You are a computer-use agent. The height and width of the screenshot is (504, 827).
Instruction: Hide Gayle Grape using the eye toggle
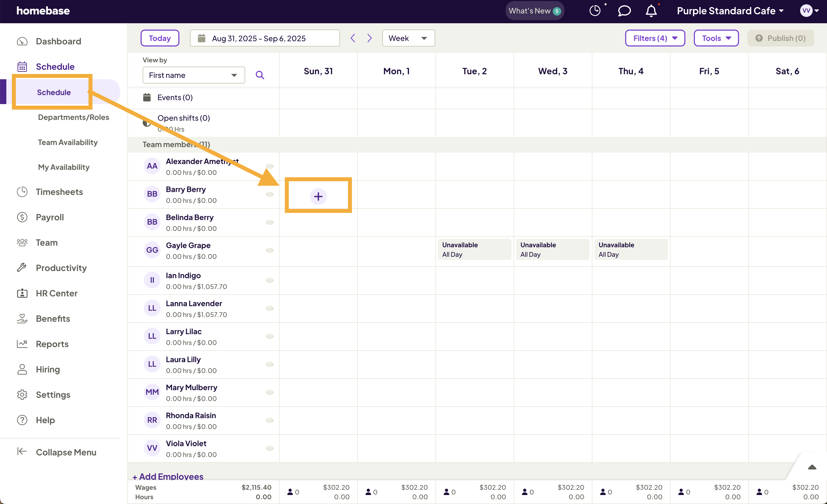pyautogui.click(x=270, y=250)
